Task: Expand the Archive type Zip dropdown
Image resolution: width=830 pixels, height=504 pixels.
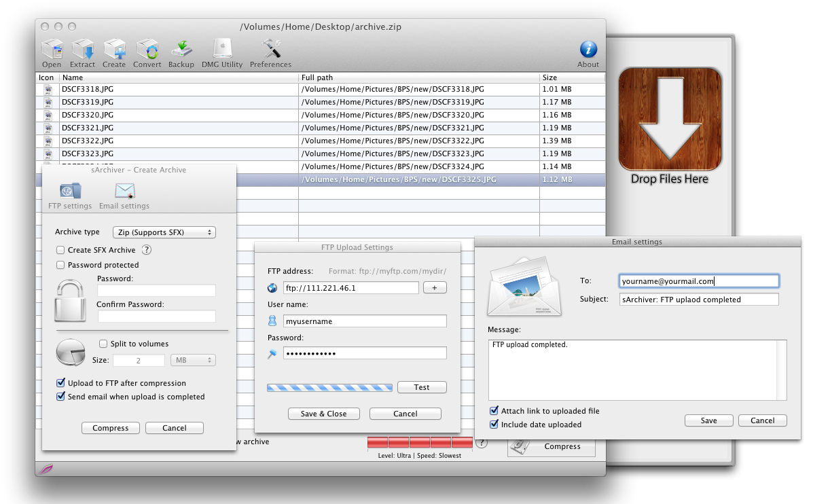Action: (164, 232)
